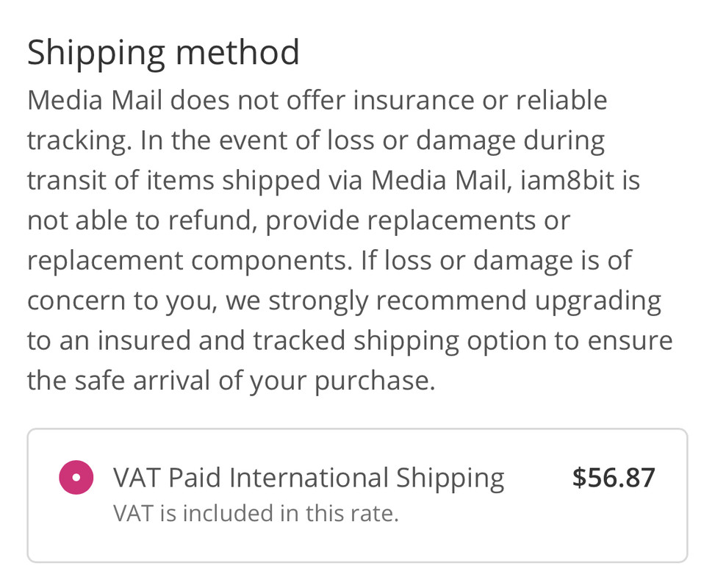Click the 'tracking. In the event of loss' line
The width and height of the screenshot is (715, 588).
pos(316,140)
